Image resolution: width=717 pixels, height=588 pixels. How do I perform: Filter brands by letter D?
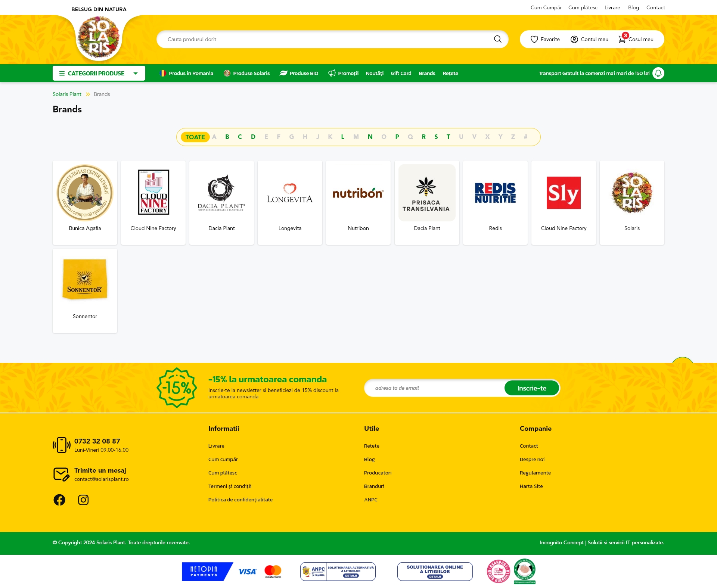pos(253,137)
